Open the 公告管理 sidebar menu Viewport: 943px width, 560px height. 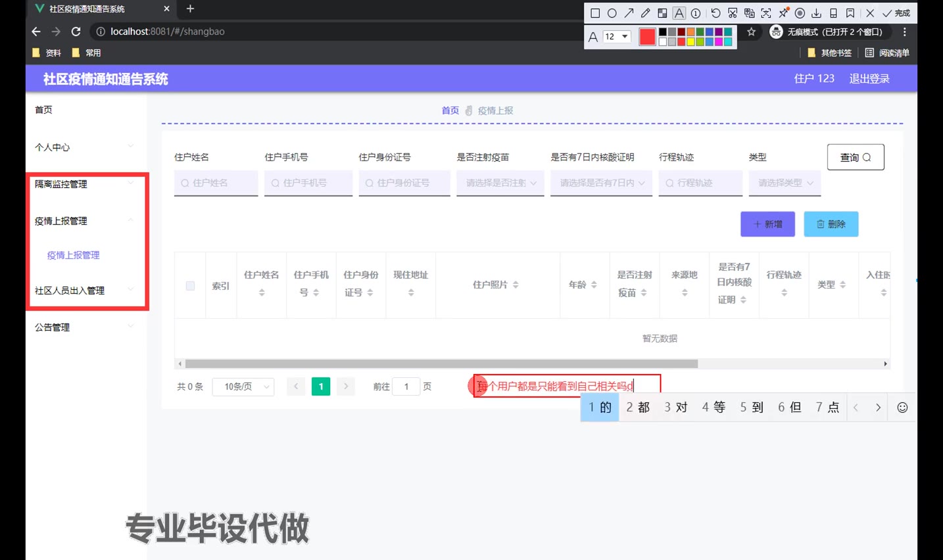(84, 327)
